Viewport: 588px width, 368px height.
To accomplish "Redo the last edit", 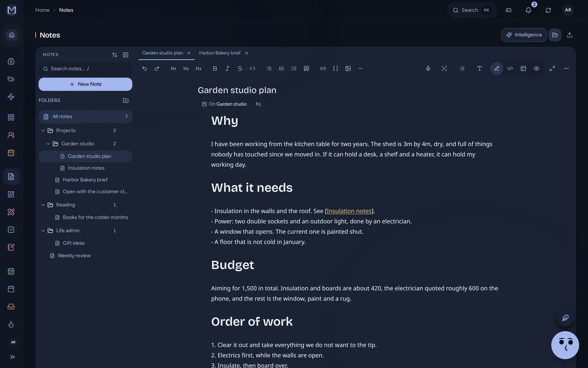I will 157,68.
